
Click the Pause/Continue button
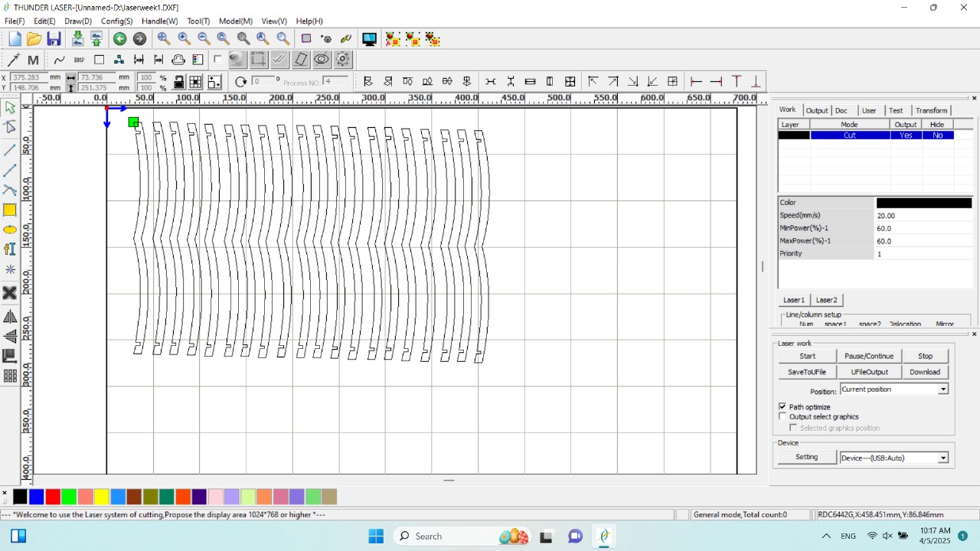coord(869,356)
